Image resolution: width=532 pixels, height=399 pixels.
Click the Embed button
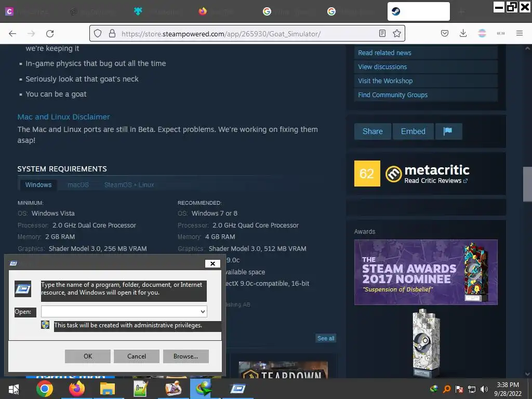click(413, 131)
